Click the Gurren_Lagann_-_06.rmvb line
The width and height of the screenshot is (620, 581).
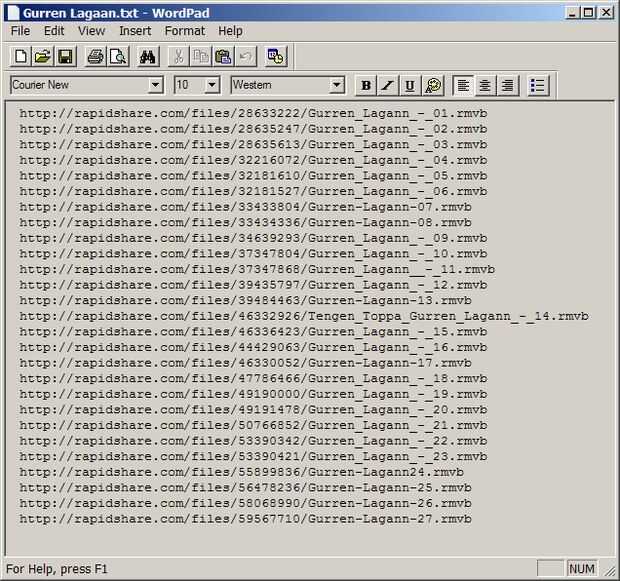[x=253, y=192]
